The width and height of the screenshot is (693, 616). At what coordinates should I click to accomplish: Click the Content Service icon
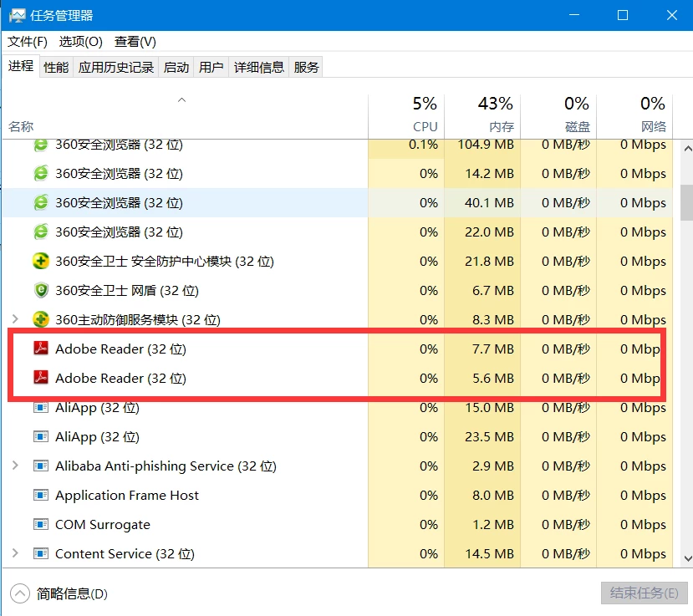41,553
